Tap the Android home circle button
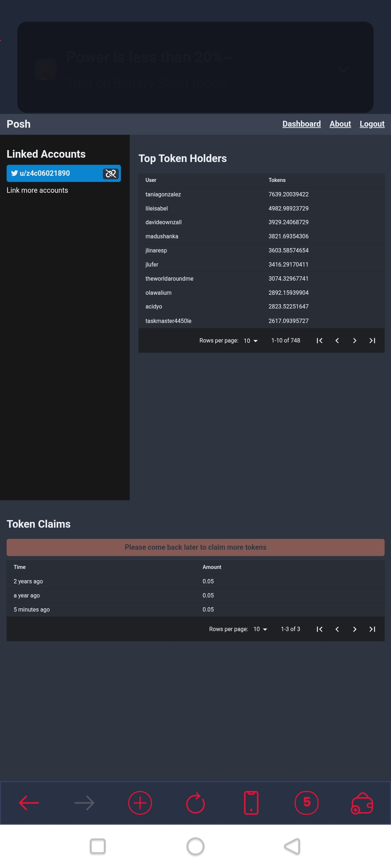391x868 pixels. click(x=195, y=846)
